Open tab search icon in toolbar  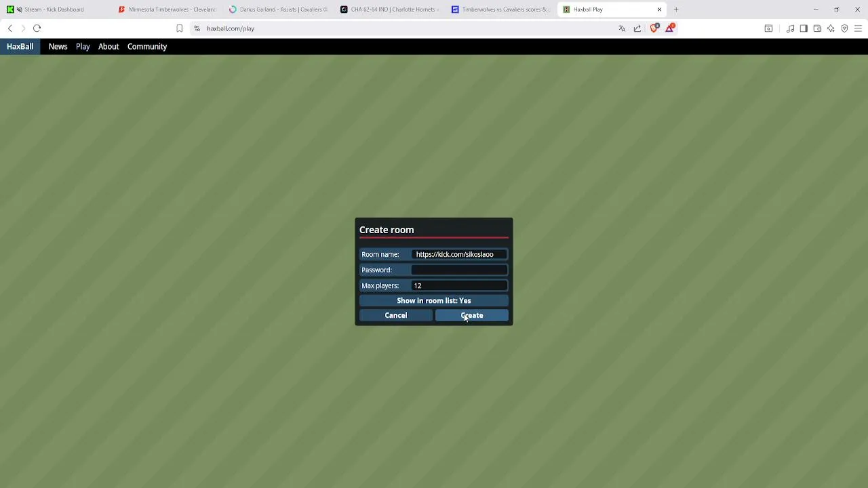pos(768,28)
